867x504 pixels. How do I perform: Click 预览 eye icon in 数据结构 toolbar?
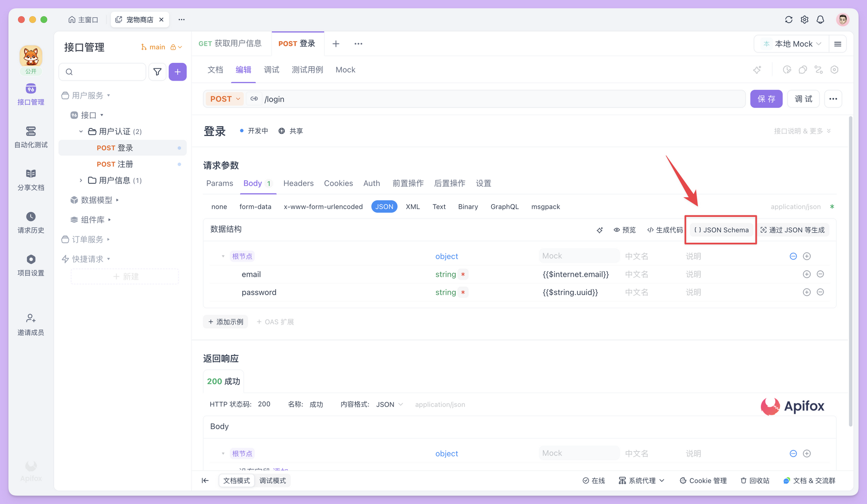pyautogui.click(x=624, y=230)
